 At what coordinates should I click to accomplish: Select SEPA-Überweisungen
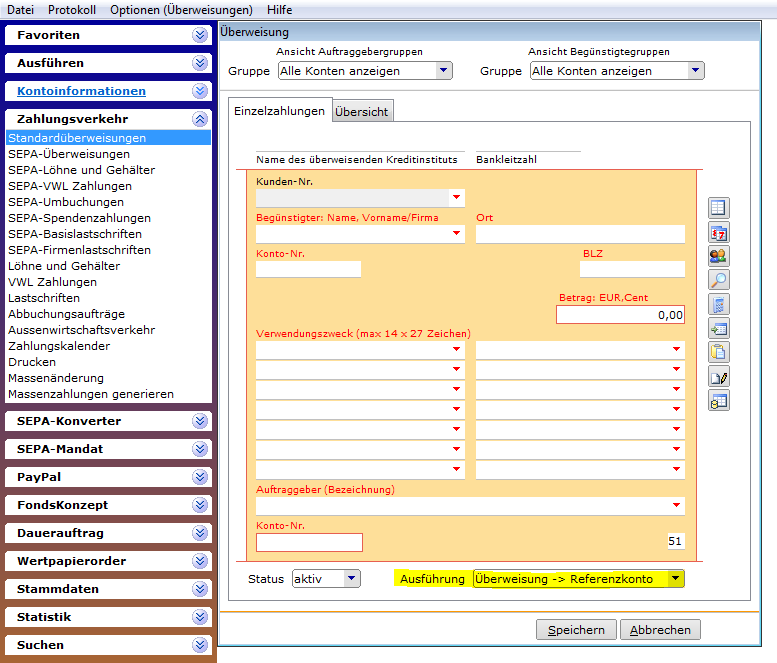coord(69,154)
